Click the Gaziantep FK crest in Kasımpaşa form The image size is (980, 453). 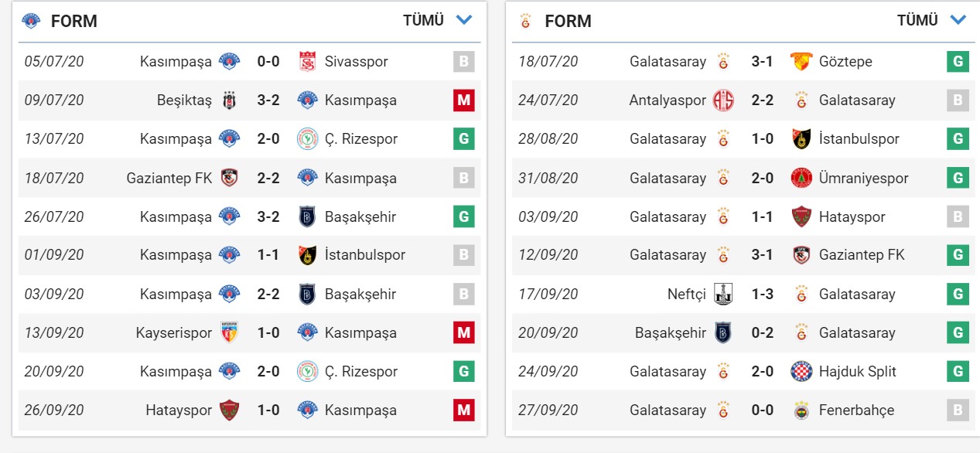[229, 178]
